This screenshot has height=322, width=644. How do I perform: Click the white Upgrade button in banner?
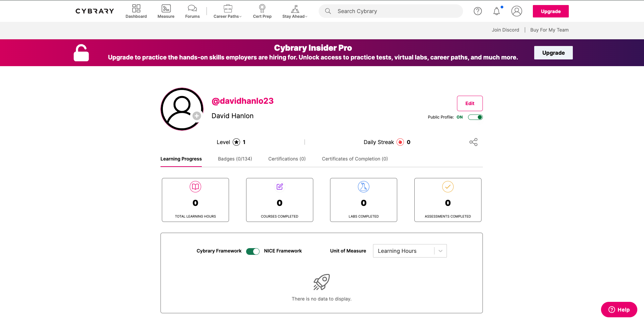click(x=553, y=53)
